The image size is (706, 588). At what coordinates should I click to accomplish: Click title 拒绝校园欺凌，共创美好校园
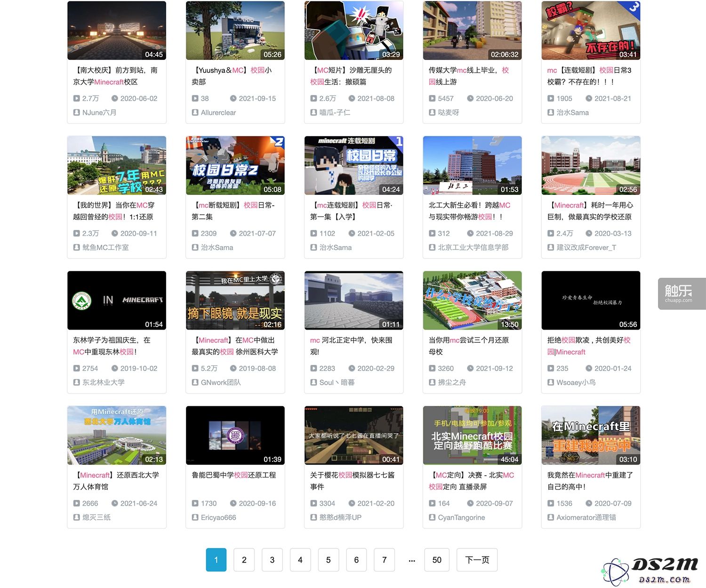coord(589,346)
